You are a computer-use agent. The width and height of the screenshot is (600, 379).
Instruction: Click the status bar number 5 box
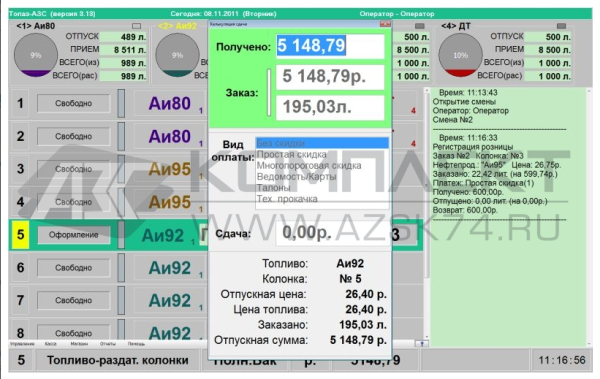point(21,360)
